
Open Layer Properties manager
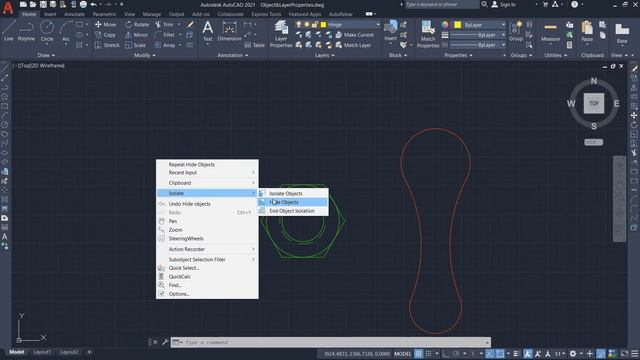coord(281,34)
